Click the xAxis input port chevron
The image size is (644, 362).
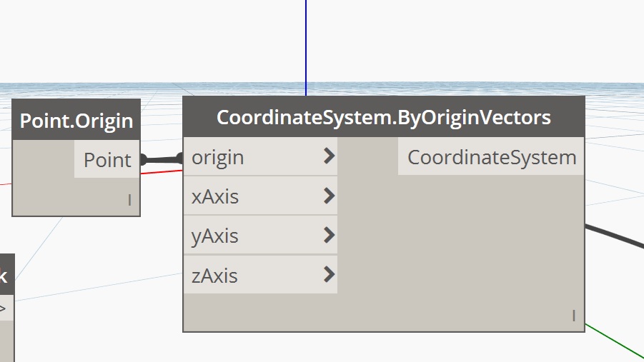(x=329, y=196)
